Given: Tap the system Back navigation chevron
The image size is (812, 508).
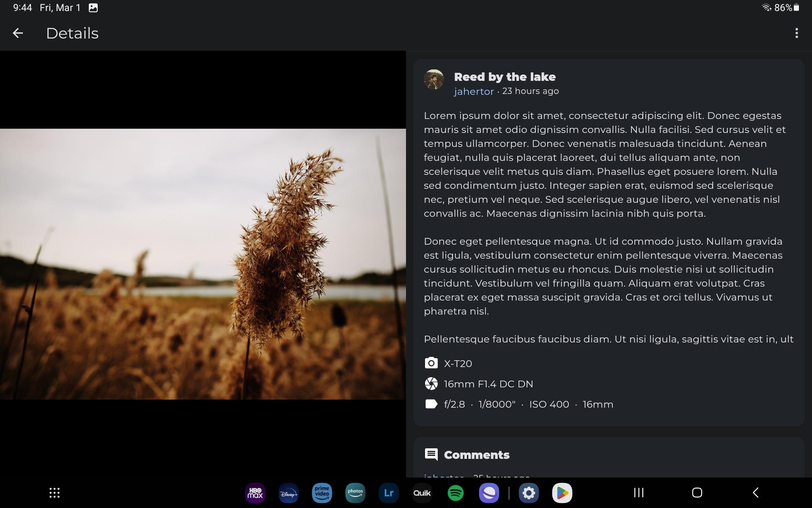Looking at the screenshot, I should (x=756, y=492).
